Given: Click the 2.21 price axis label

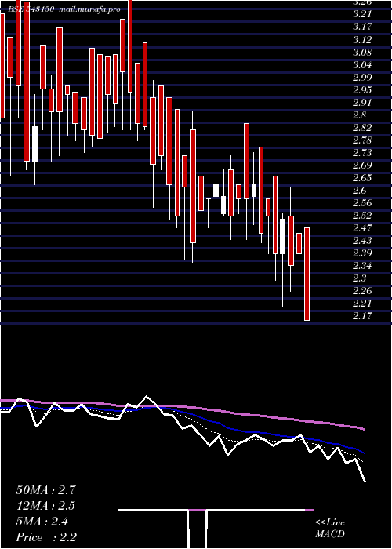Looking at the screenshot, I should point(362,304).
